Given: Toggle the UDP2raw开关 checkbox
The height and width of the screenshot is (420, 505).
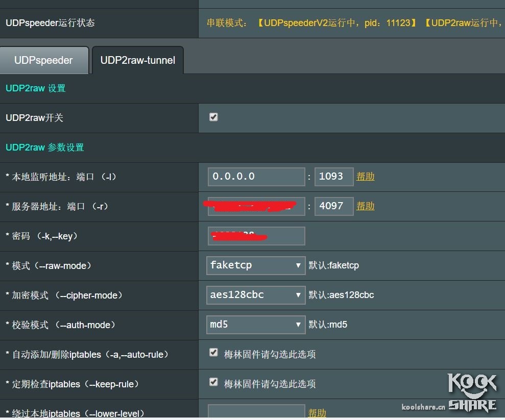Looking at the screenshot, I should 213,117.
